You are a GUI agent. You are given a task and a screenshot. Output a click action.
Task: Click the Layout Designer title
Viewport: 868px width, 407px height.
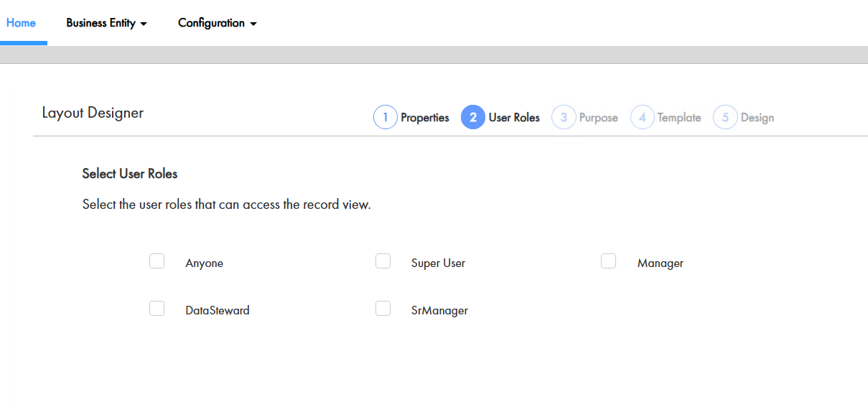pyautogui.click(x=93, y=113)
